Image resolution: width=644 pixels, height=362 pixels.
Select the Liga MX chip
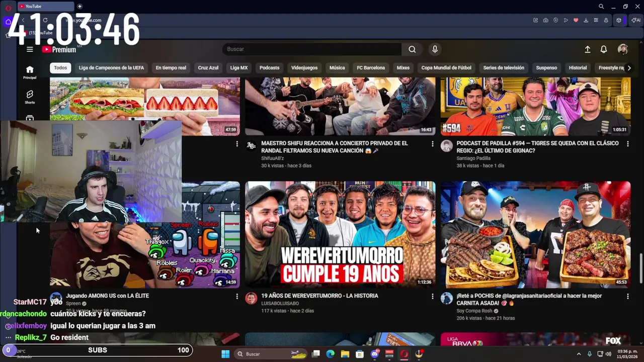pos(239,68)
